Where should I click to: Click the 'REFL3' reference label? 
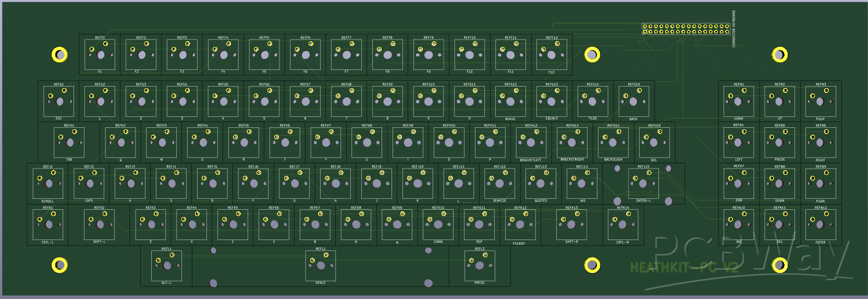[x=480, y=249]
